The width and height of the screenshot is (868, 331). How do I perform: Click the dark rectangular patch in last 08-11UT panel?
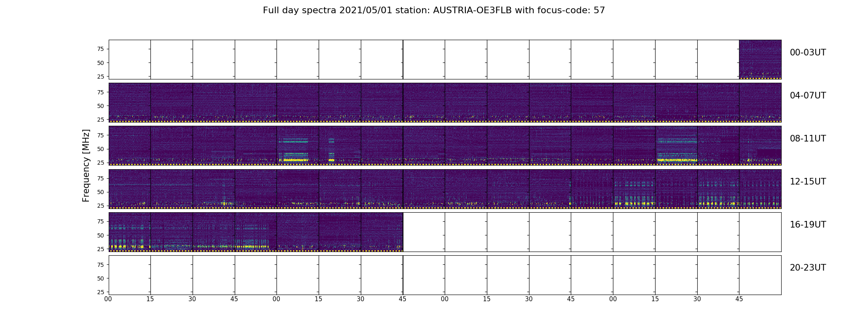point(769,153)
